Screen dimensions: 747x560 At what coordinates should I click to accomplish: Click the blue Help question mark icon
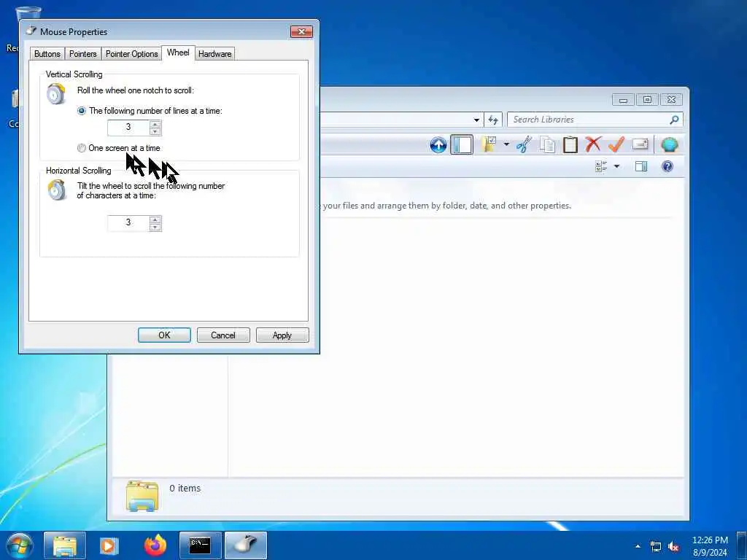click(667, 166)
